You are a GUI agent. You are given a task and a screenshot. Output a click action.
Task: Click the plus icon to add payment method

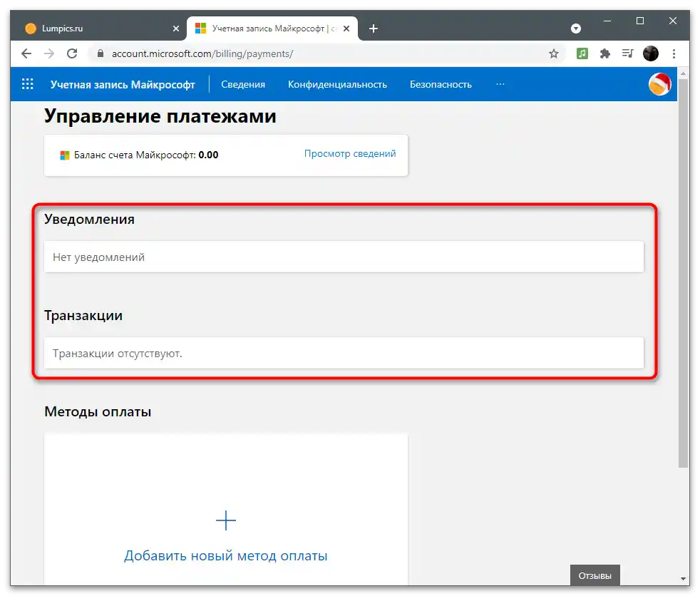coord(226,520)
